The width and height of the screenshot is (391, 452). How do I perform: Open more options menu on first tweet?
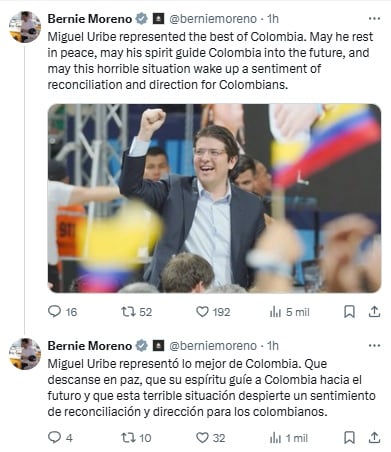(x=374, y=19)
